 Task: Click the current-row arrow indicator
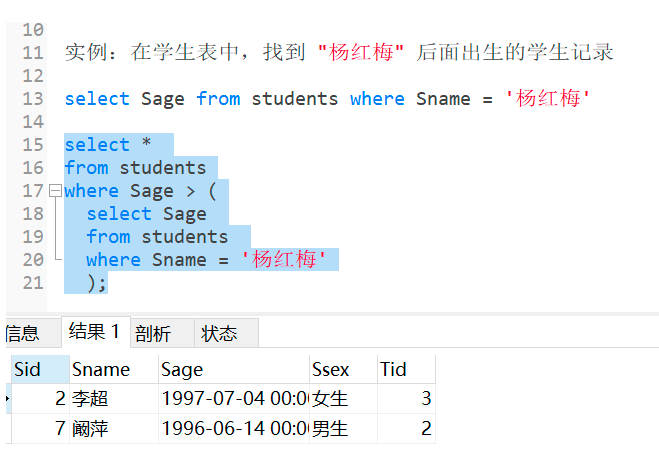[9, 399]
